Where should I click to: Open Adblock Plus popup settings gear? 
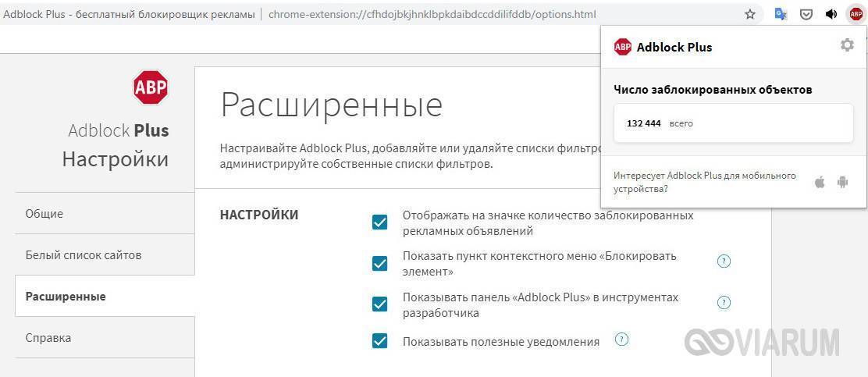(x=847, y=44)
